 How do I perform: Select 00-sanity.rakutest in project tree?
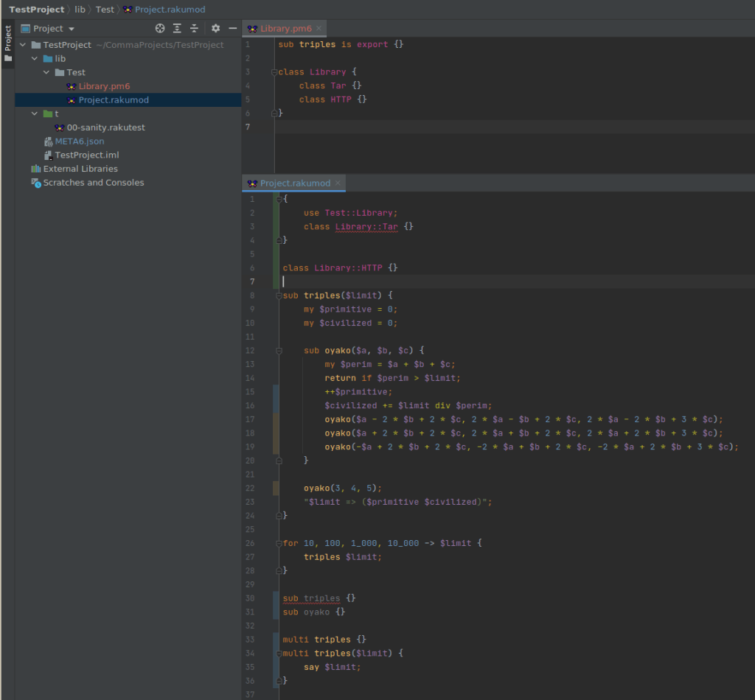pyautogui.click(x=105, y=127)
